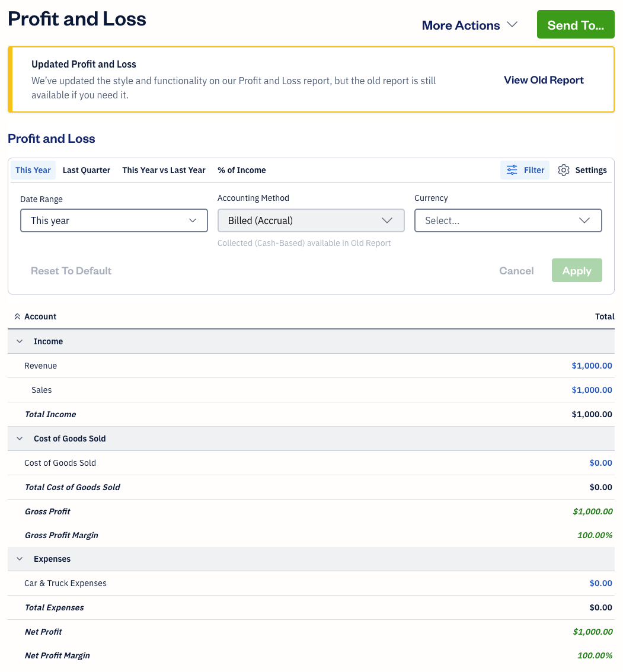The image size is (623, 672).
Task: Open the Sales $1,000.00 amount link
Action: (592, 390)
